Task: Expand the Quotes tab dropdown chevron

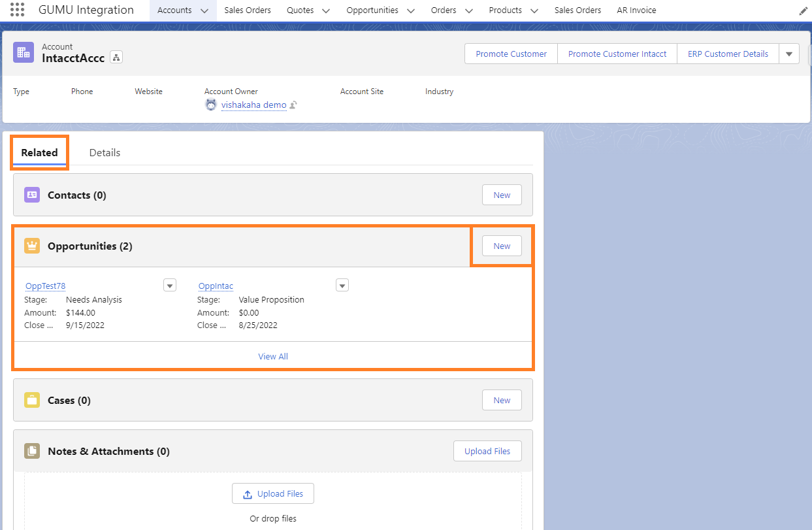Action: coord(326,11)
